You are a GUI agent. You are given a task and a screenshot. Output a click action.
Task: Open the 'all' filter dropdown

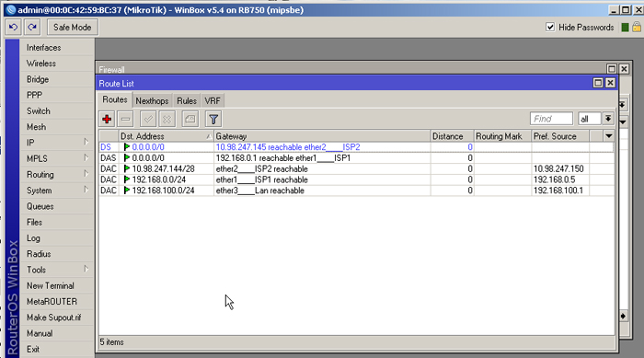[608, 119]
